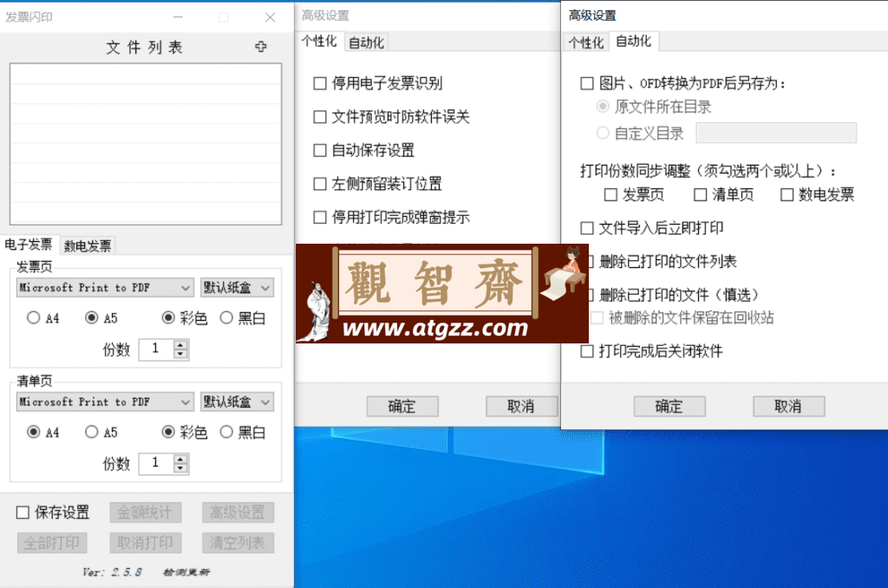Click the add file plus icon
The height and width of the screenshot is (588, 888).
(260, 47)
